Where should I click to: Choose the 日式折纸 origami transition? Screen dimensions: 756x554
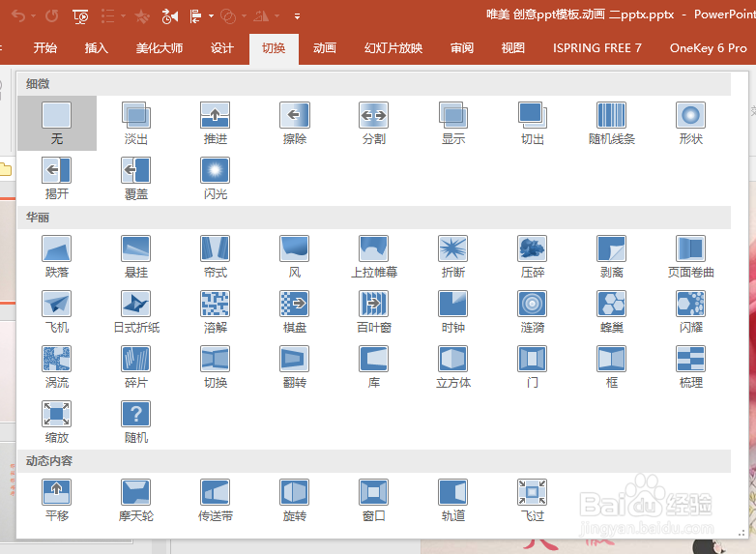pyautogui.click(x=136, y=312)
